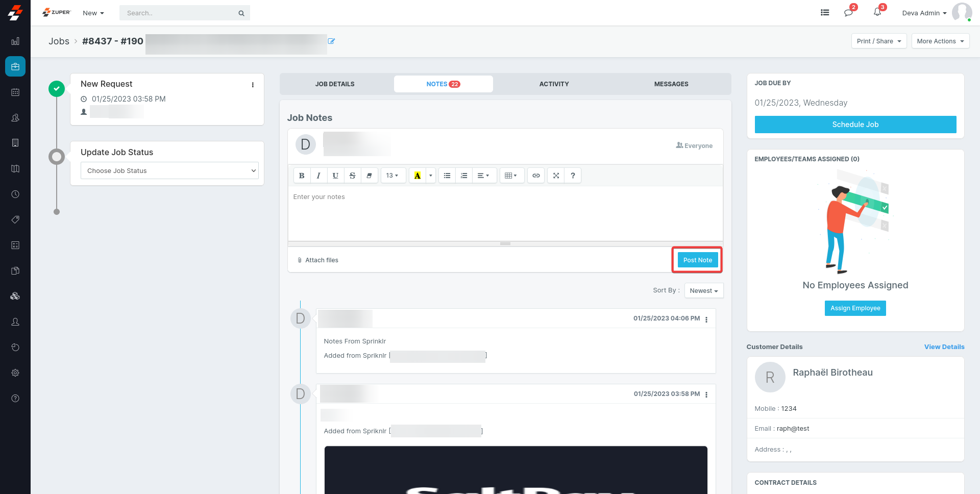Change Sort By from Newest
Screen dimensions: 980x494
704,291
